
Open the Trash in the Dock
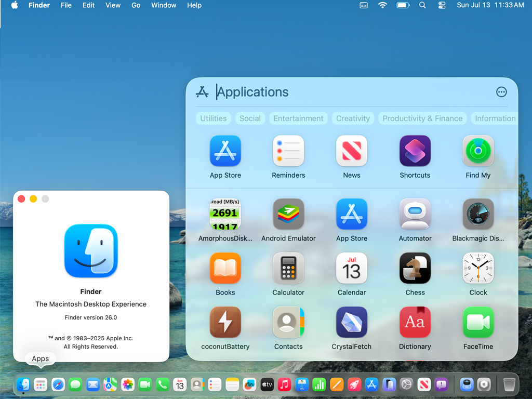[x=509, y=384]
